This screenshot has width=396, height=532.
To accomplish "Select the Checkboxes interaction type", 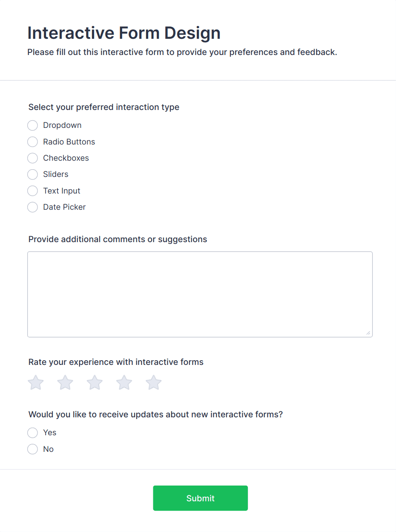I will (x=33, y=158).
